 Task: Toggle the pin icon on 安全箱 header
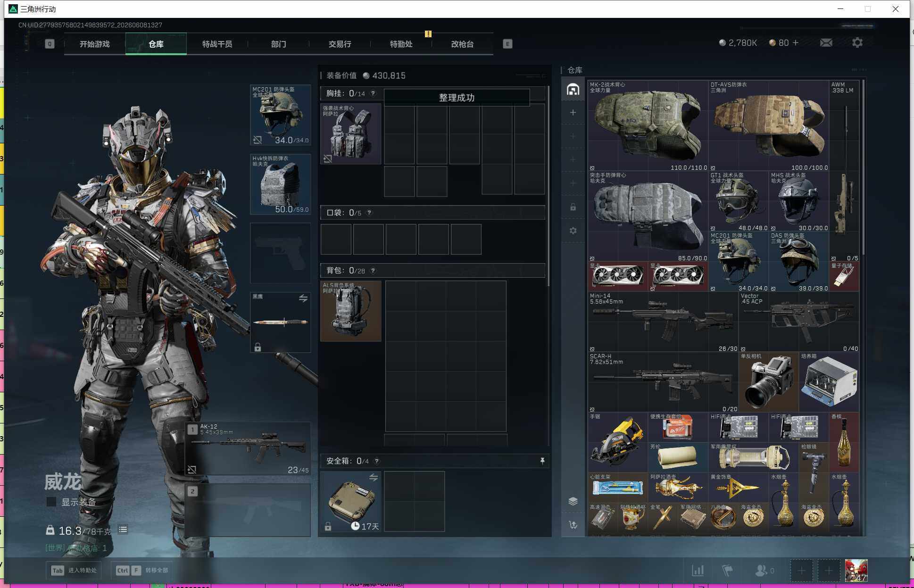pos(542,461)
